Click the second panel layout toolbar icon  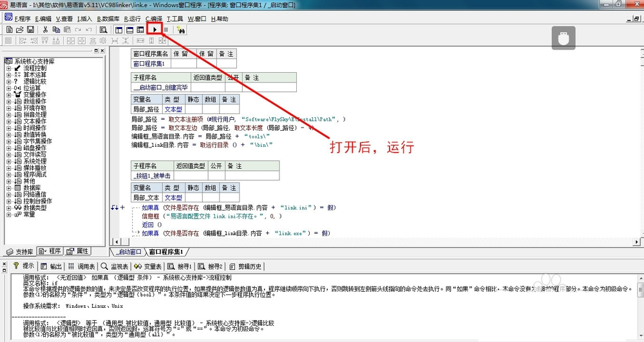point(129,30)
